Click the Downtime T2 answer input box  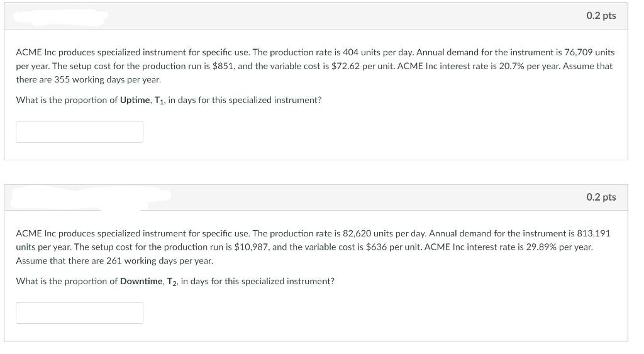point(80,313)
